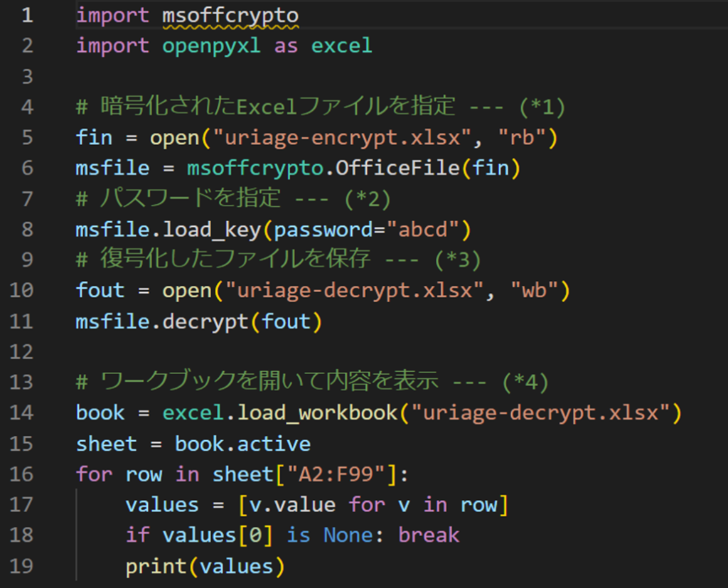Click line number 10 in the gutter
The width and height of the screenshot is (728, 588).
point(23,290)
